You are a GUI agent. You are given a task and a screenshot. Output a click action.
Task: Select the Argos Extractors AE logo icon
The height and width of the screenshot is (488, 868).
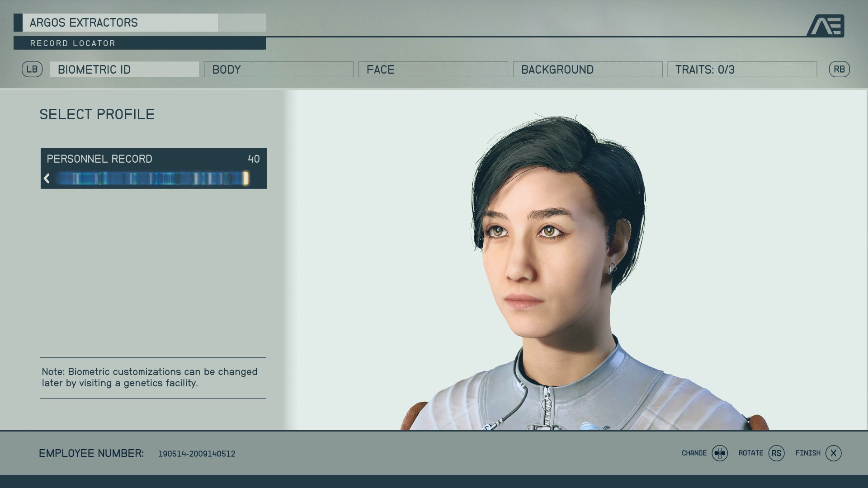point(827,25)
